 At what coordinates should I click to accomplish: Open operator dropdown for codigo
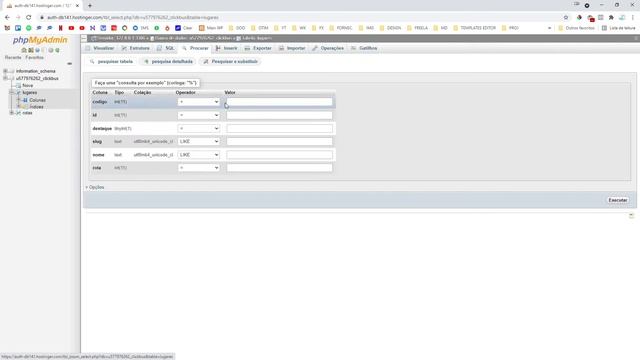199,102
